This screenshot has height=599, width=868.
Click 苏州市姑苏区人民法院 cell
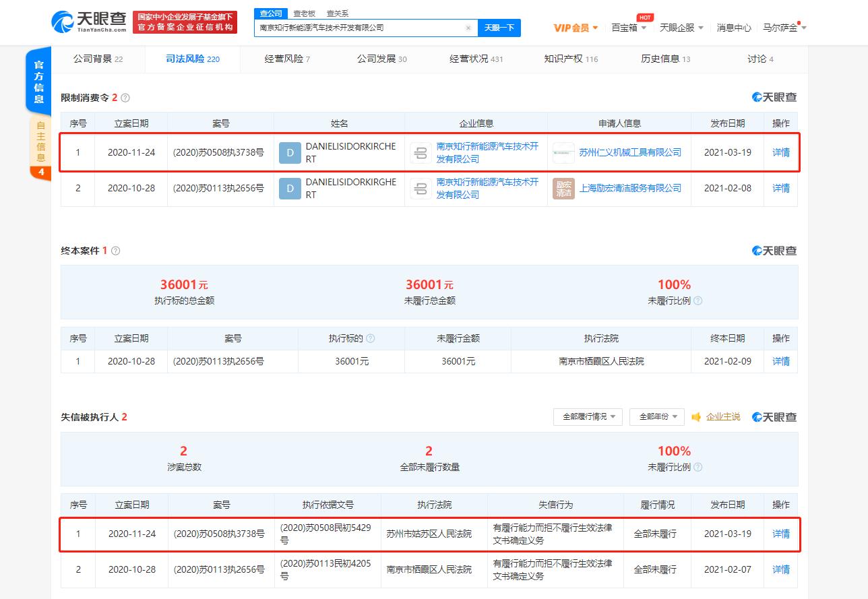pyautogui.click(x=429, y=534)
